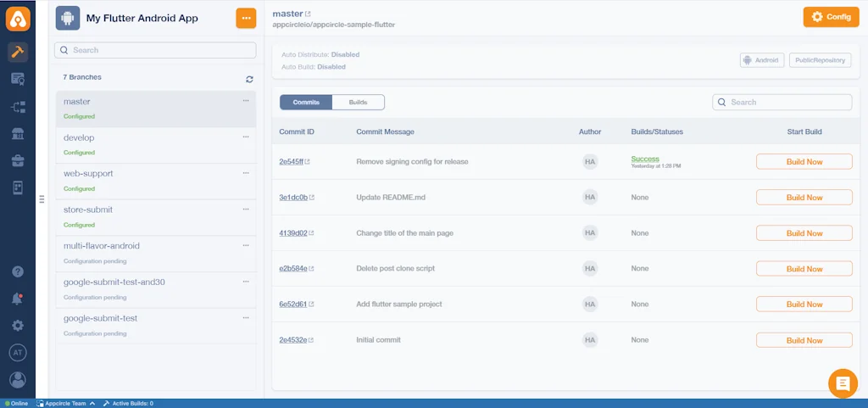This screenshot has height=408, width=868.
Task: Click the Android tag badge
Action: [x=762, y=60]
